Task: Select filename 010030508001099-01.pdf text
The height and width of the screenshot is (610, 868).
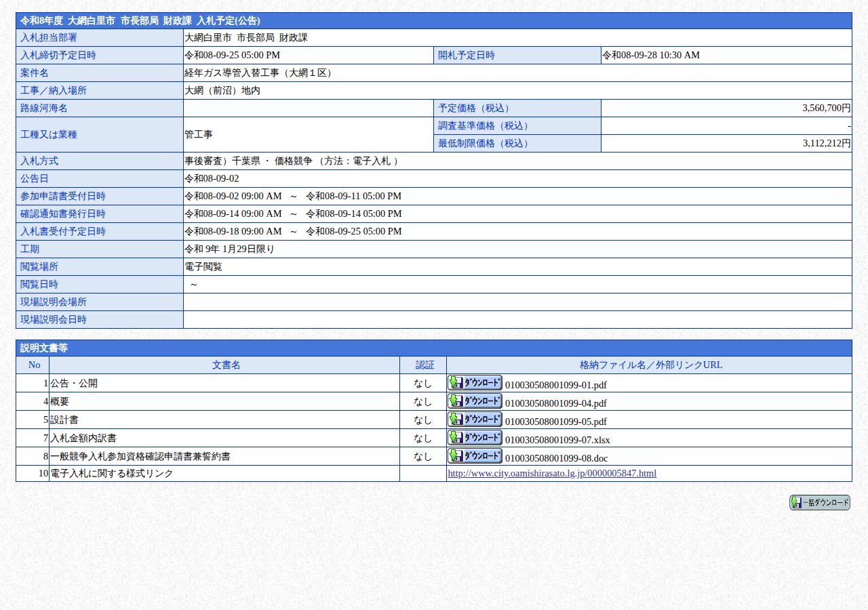Action: pos(556,385)
